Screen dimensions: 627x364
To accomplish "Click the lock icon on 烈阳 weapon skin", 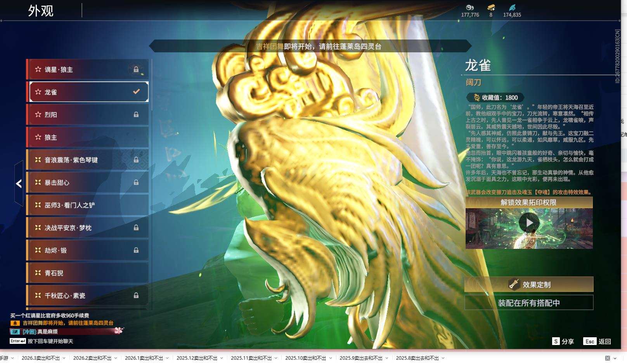I will tap(136, 114).
